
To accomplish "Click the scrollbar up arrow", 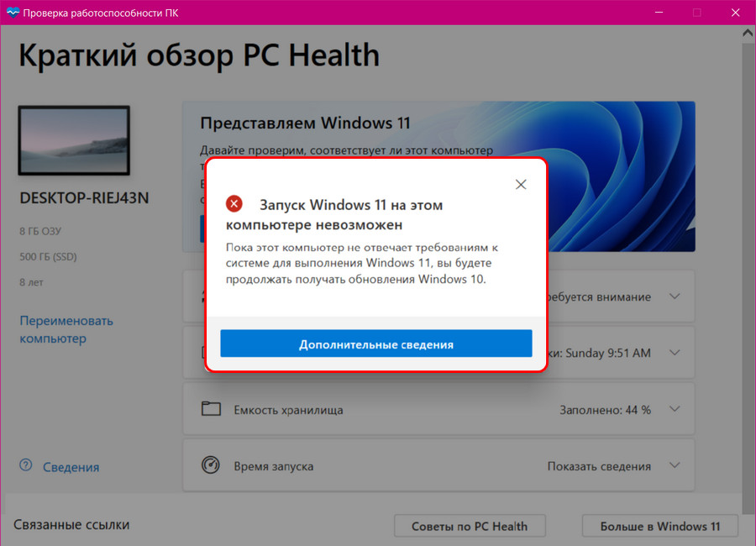I will pos(747,32).
